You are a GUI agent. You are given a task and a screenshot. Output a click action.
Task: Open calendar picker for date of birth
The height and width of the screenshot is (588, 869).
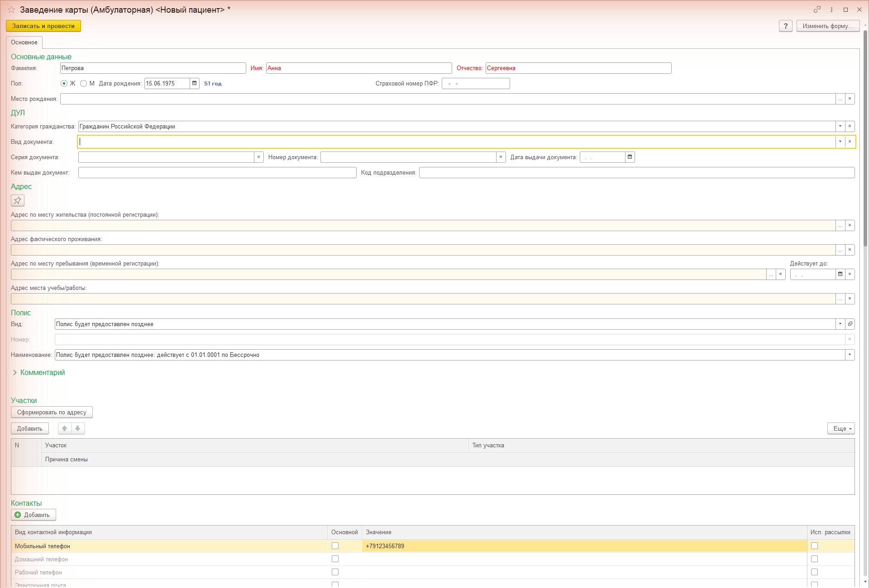195,83
